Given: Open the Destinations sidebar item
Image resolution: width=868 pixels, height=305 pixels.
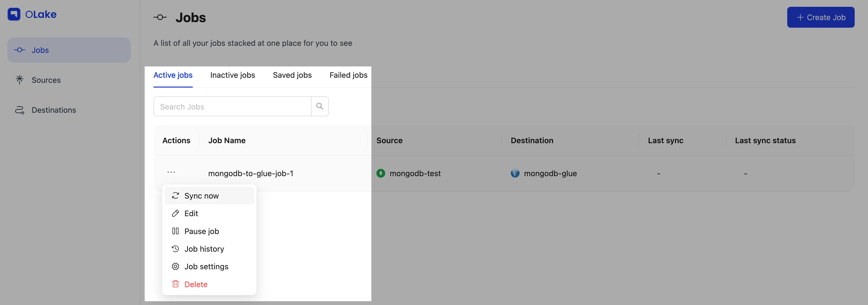Looking at the screenshot, I should [54, 110].
